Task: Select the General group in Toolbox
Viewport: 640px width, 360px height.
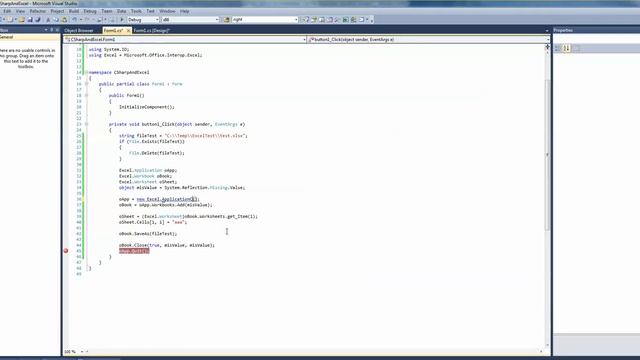Action: click(30, 37)
